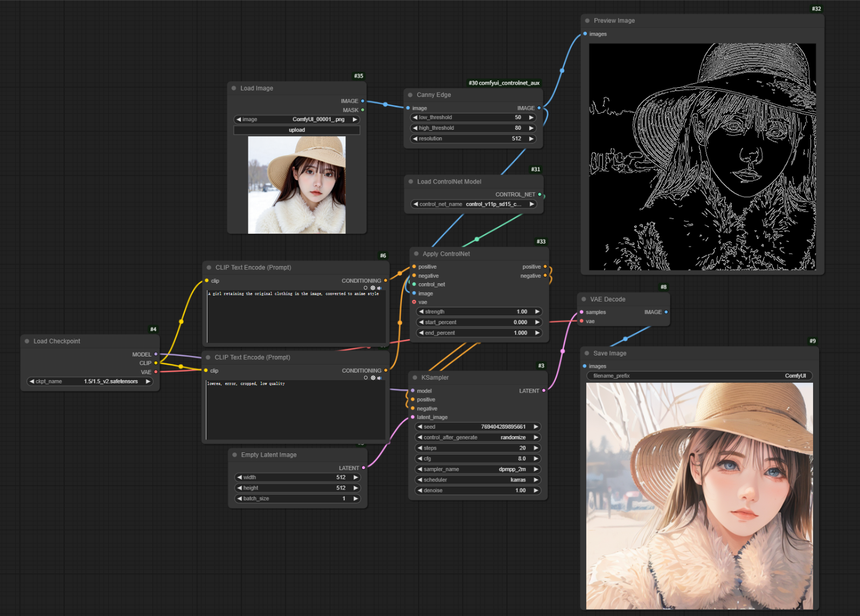
Task: Click the LATENT output port on KSampler
Action: [544, 391]
